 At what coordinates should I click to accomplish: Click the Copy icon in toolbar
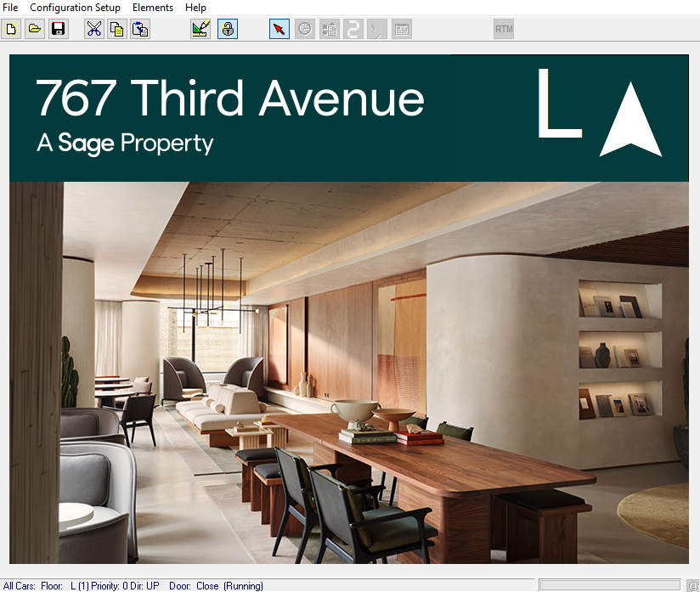pyautogui.click(x=117, y=29)
